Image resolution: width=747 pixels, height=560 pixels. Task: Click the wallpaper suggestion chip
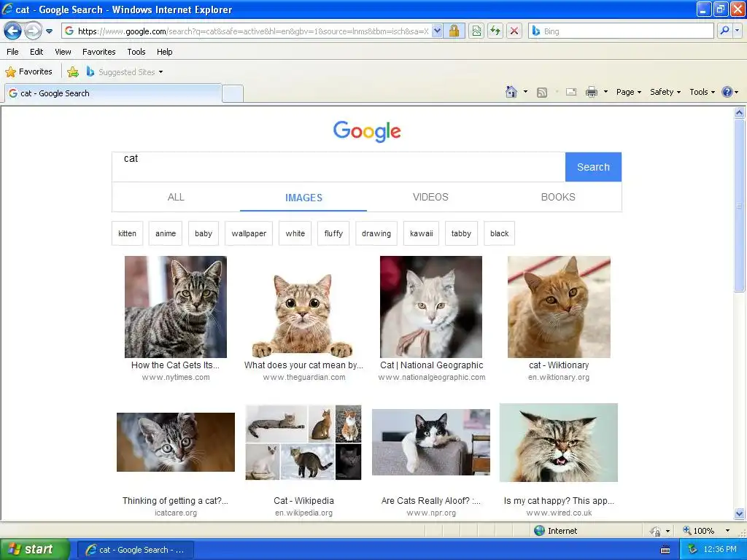pos(249,233)
